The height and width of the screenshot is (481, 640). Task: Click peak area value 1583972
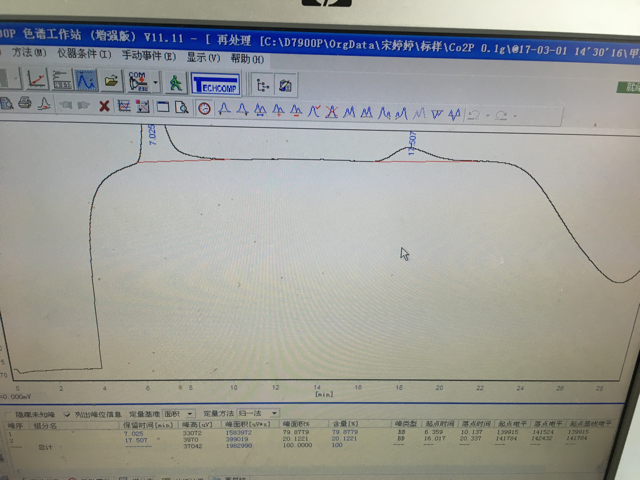click(239, 432)
